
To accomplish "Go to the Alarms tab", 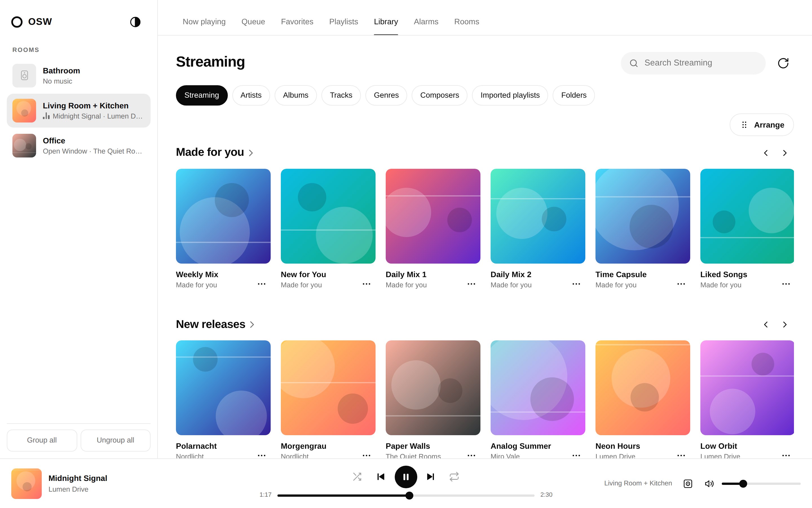I will pos(426,21).
